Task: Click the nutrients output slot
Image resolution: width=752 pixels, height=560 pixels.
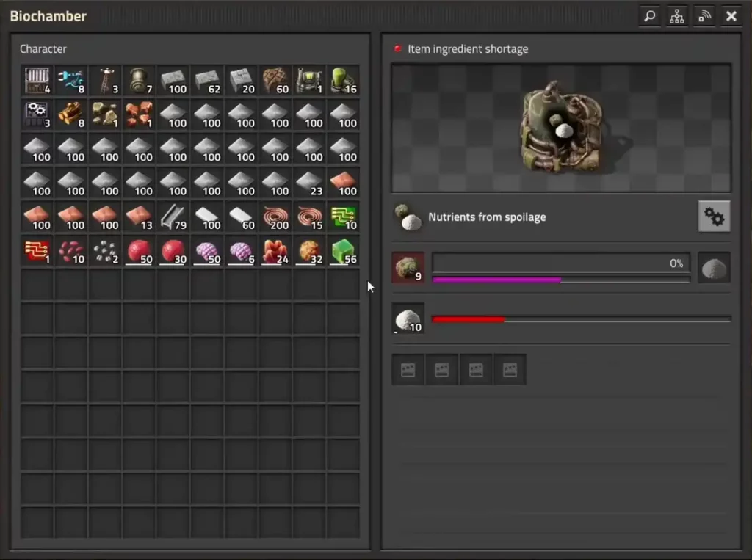Action: 714,268
